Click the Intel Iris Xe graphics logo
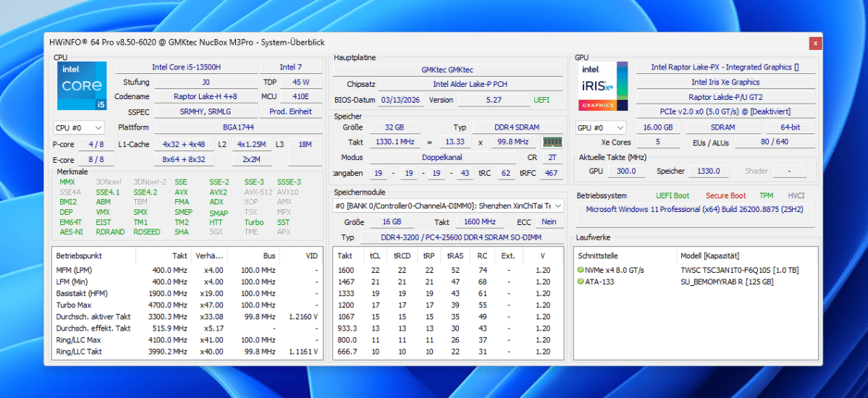The height and width of the screenshot is (398, 868). pos(603,86)
